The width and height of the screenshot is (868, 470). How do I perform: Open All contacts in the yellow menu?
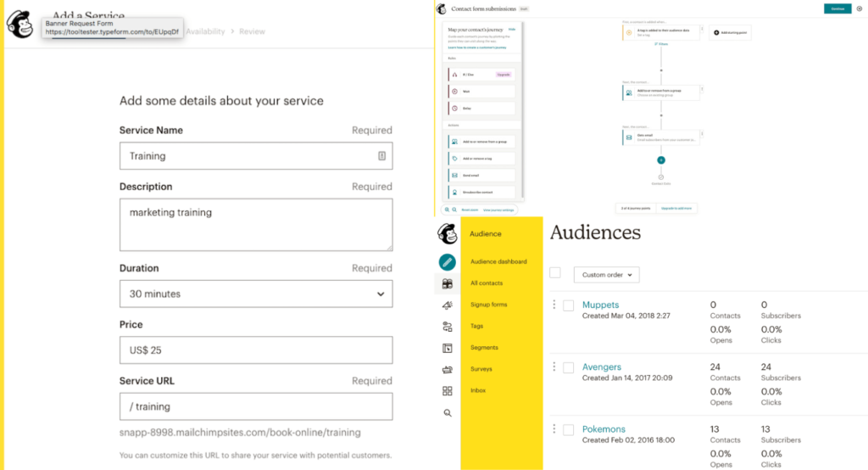tap(487, 283)
